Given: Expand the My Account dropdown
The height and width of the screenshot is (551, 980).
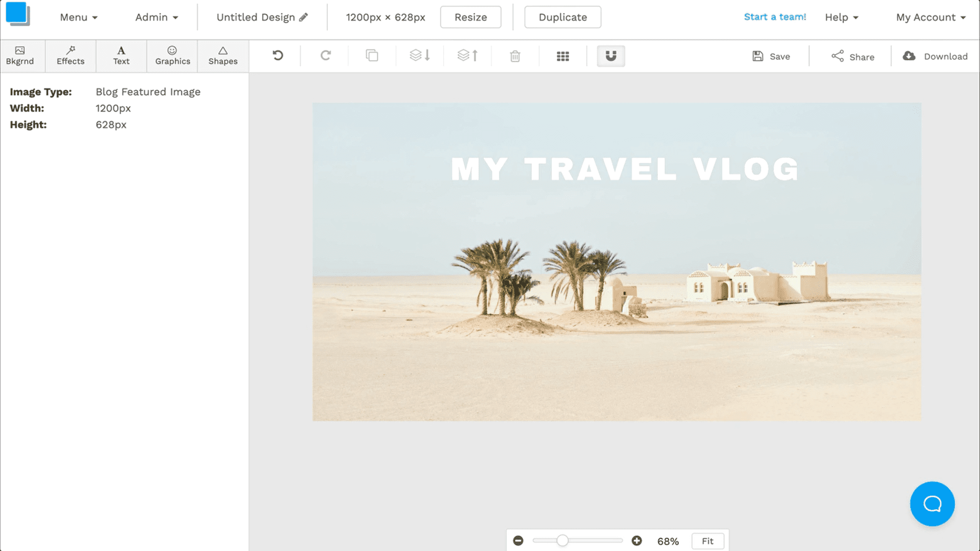Looking at the screenshot, I should [x=930, y=17].
